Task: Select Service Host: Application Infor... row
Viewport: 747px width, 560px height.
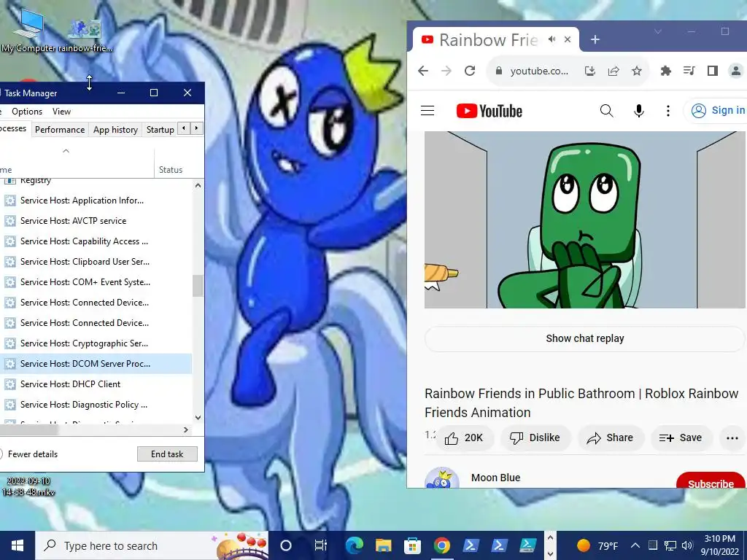Action: coord(96,201)
